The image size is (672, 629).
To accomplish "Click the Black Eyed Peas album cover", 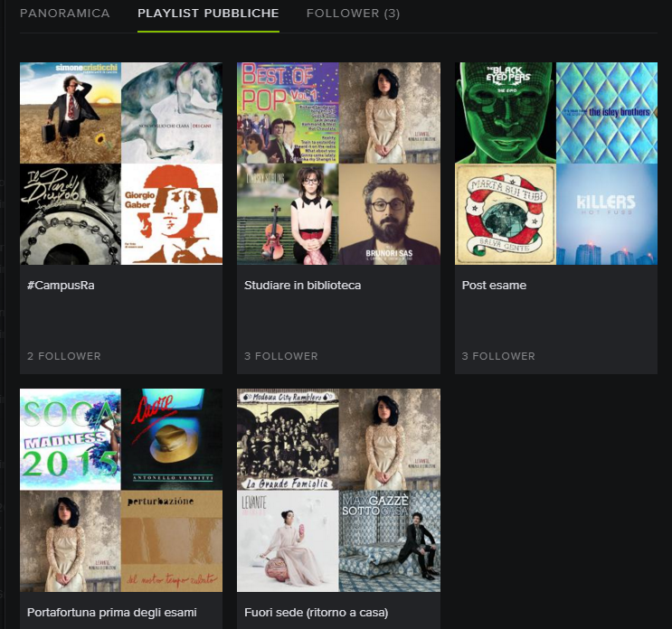I will [506, 113].
